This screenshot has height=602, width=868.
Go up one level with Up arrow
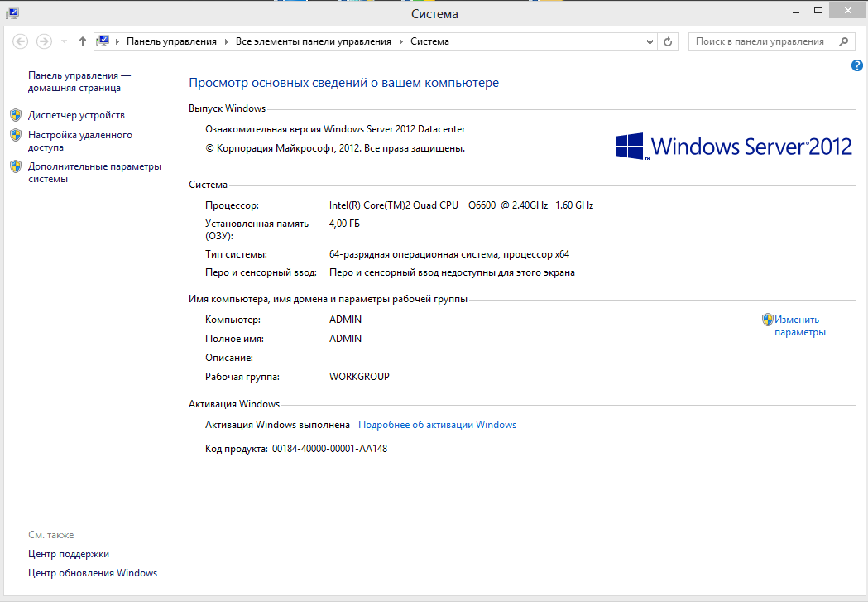point(82,41)
